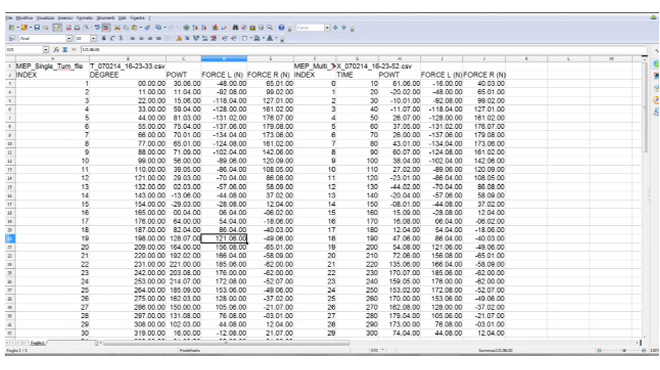Open the Inserisci menu
This screenshot has width=660, height=370.
(x=65, y=18)
